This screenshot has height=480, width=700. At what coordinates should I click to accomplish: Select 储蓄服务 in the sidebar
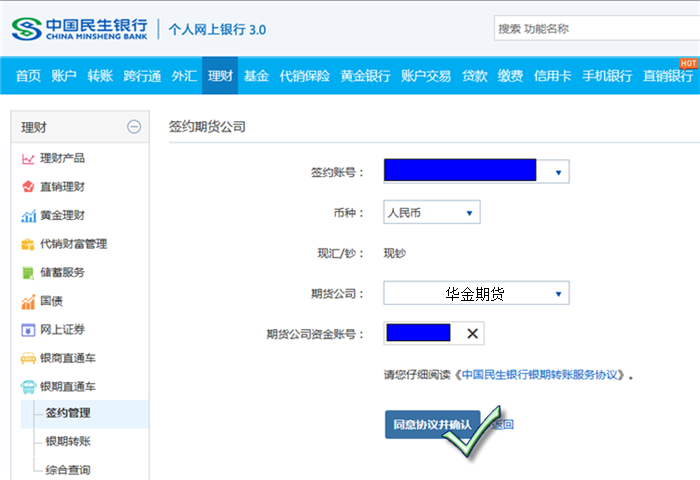coord(62,272)
